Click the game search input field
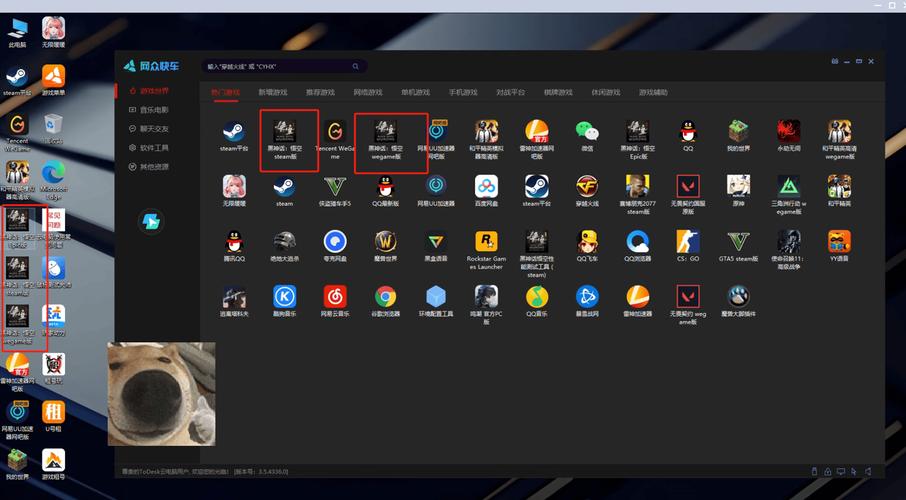This screenshot has width=906, height=500. (280, 66)
